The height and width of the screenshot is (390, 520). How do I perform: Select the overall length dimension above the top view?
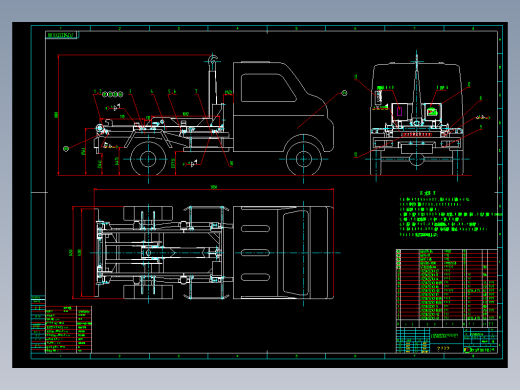214,188
